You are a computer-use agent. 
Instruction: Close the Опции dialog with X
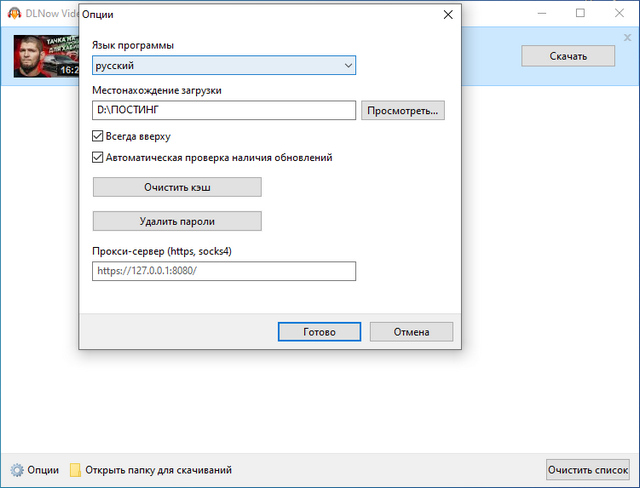(x=446, y=15)
